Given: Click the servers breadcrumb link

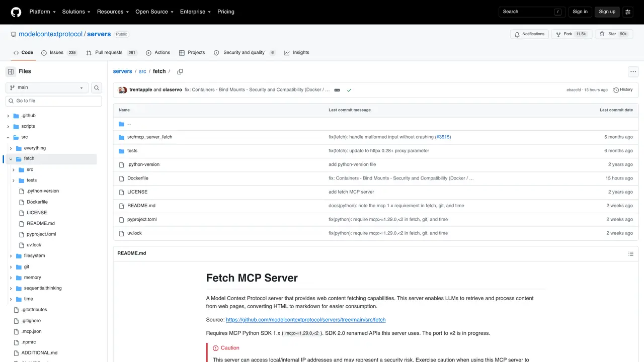Looking at the screenshot, I should pos(122,71).
